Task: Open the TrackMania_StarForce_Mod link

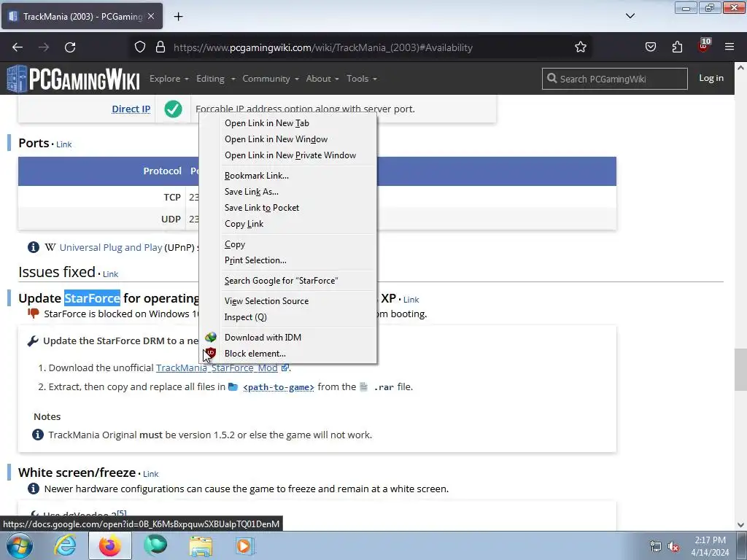Action: point(217,368)
